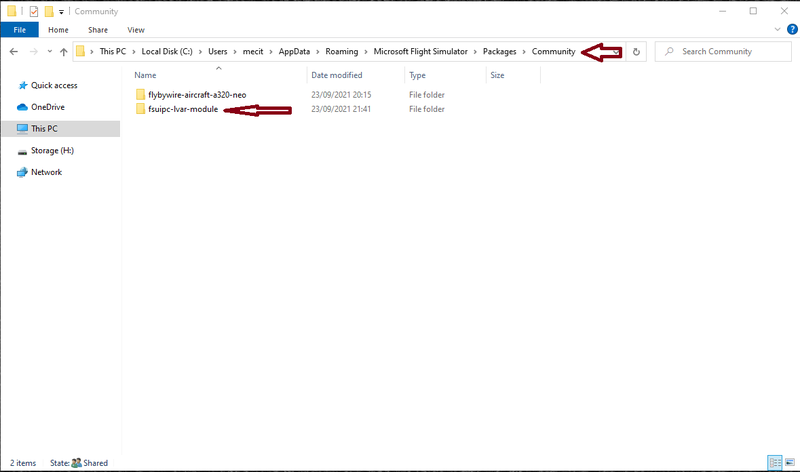Select Roaming in the breadcrumb path
800x472 pixels.
pyautogui.click(x=341, y=52)
